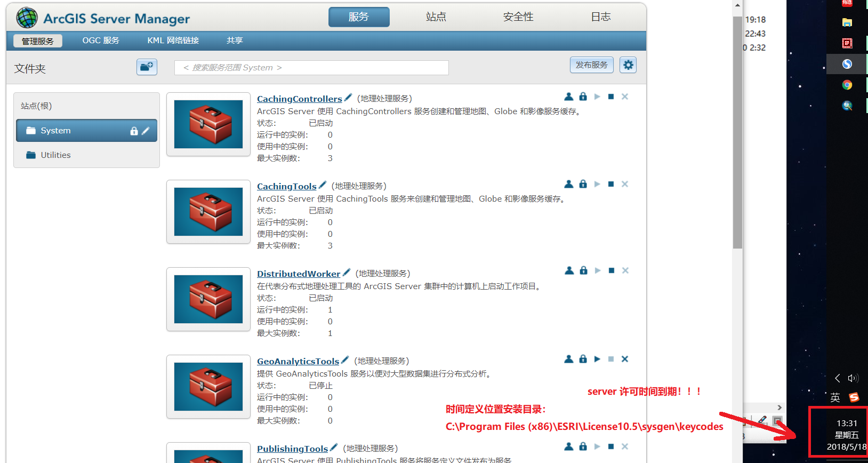868x463 pixels.
Task: Click the page vertical scrollbar thumb
Action: click(737, 132)
